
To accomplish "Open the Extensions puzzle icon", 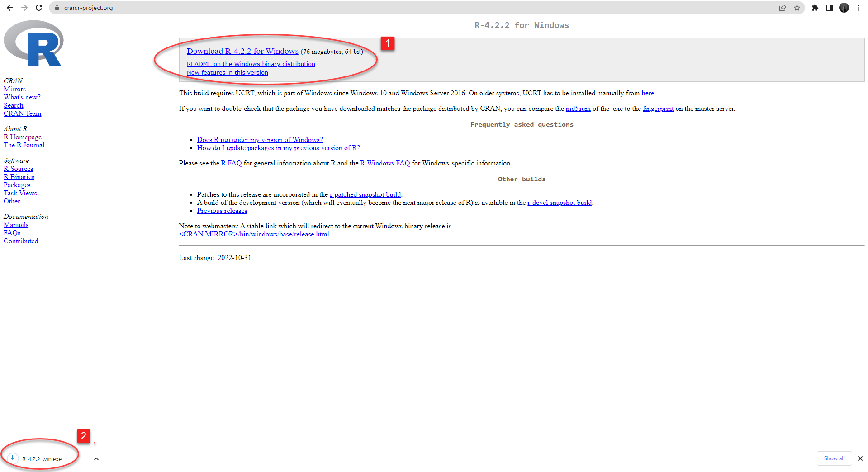I will click(815, 8).
